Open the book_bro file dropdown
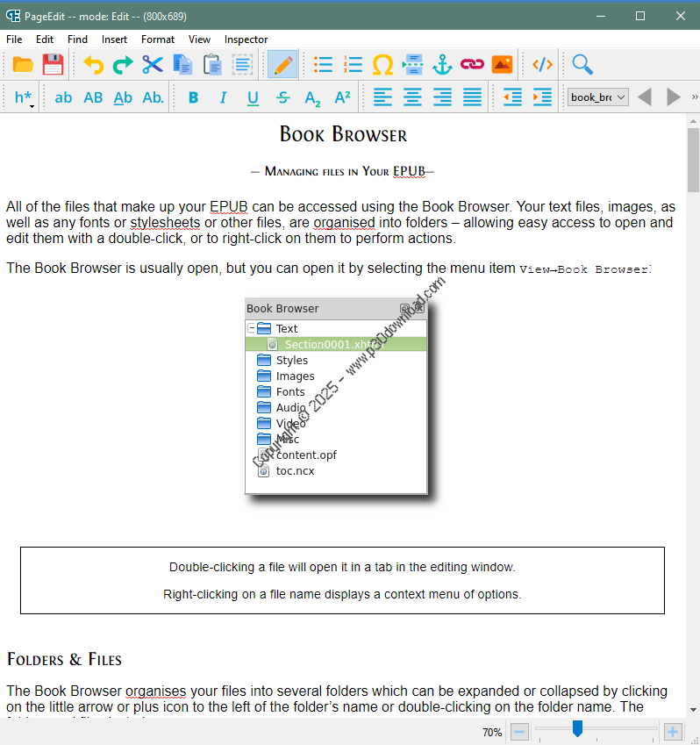Image resolution: width=700 pixels, height=745 pixels. pyautogui.click(x=597, y=97)
